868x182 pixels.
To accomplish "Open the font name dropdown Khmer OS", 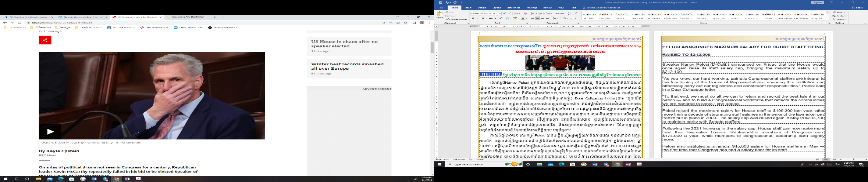I will point(490,14).
